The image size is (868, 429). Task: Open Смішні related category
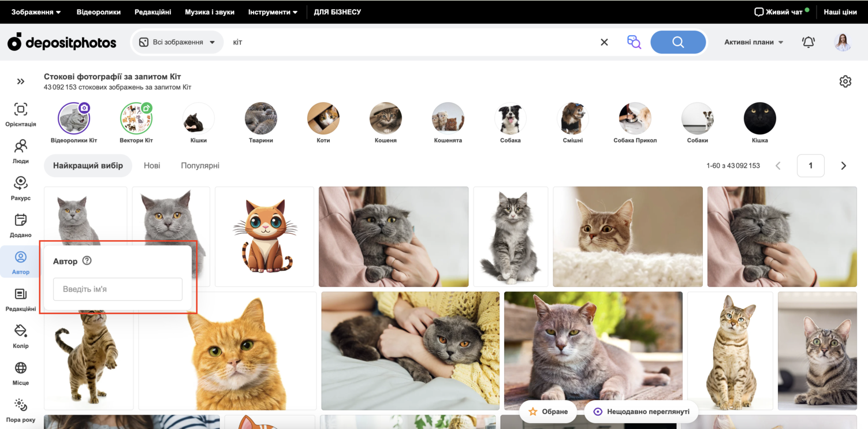(x=573, y=123)
